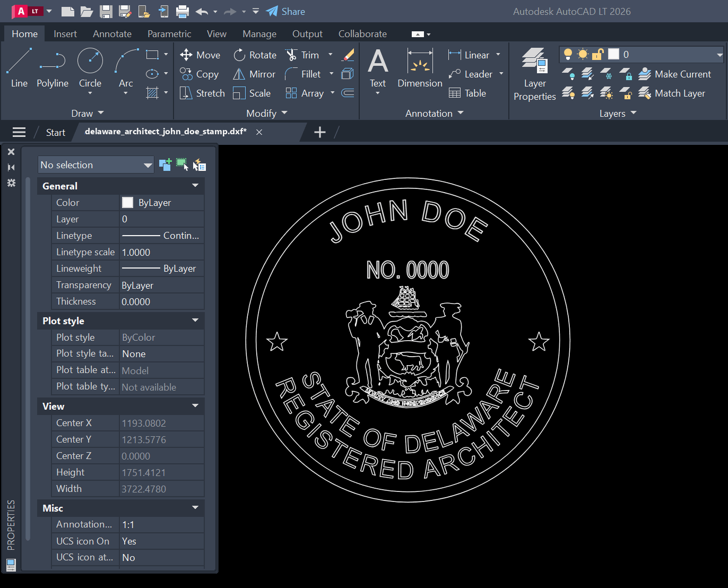Screen dimensions: 728x588
Task: Click the Scale tool
Action: click(252, 93)
